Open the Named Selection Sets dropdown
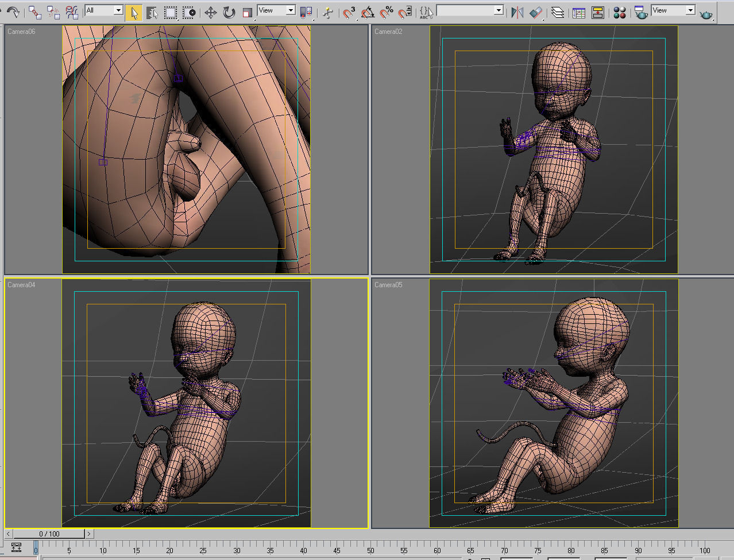Viewport: 734px width, 560px height. (470, 10)
